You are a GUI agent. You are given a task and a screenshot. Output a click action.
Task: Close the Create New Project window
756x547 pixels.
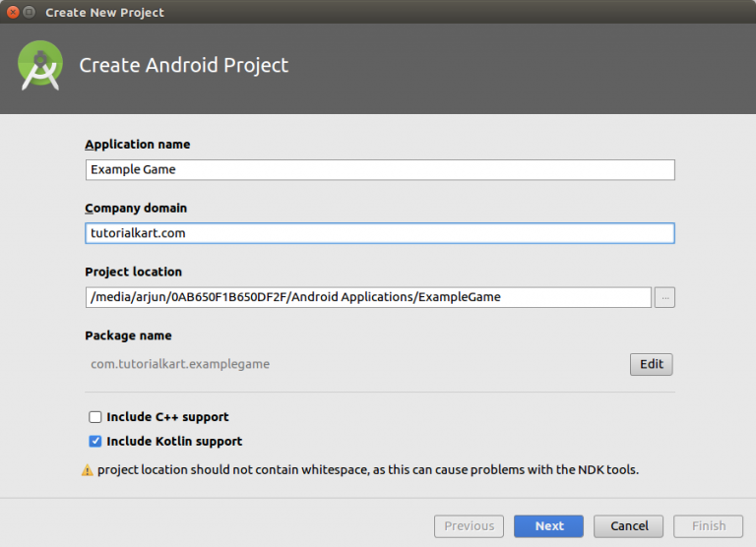13,12
